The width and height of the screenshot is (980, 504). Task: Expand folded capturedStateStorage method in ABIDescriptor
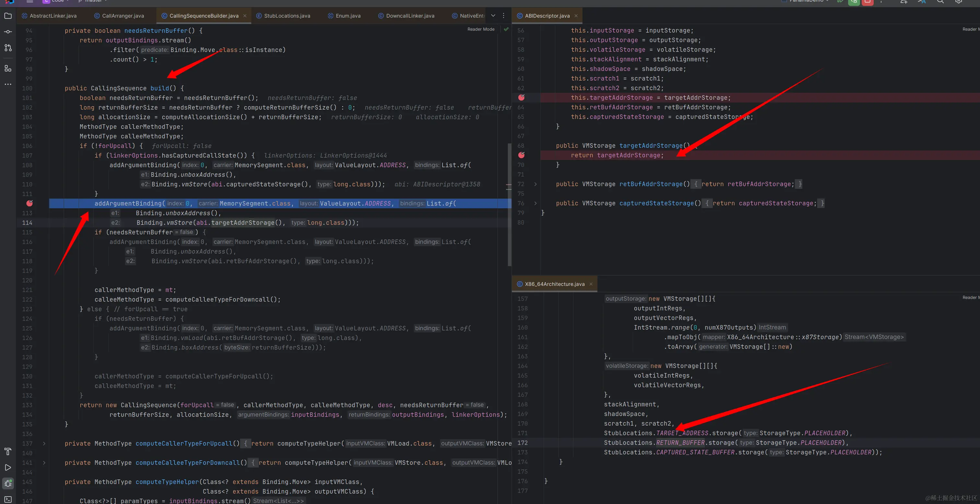click(x=535, y=203)
